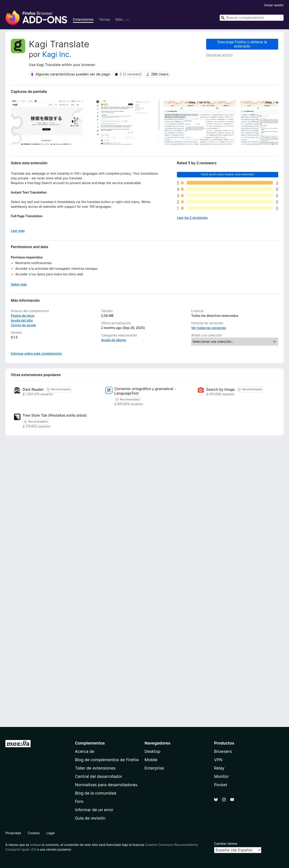
Task: Open Mozilla's YouTube icon in footer
Action: pos(232,799)
